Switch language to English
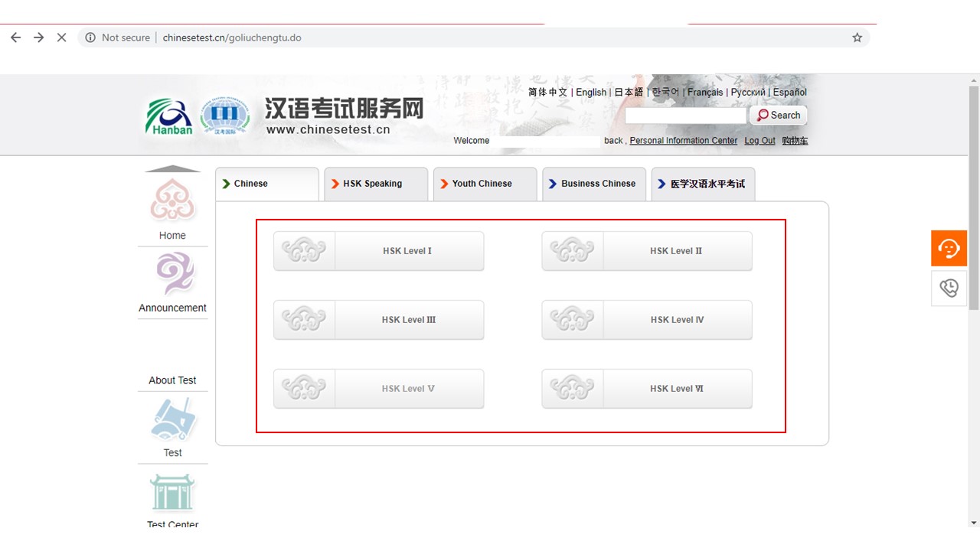Screen dimensions: 980x551 tap(591, 92)
